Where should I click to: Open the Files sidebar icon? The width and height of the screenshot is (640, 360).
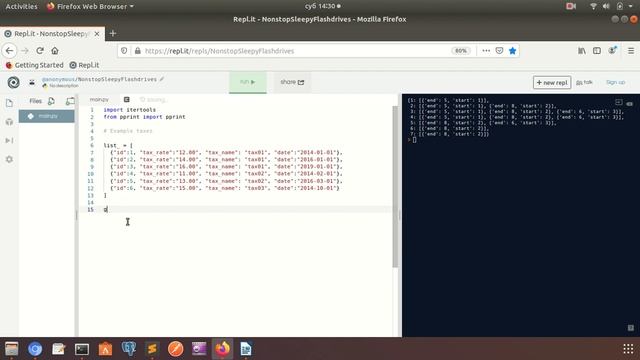(x=9, y=103)
